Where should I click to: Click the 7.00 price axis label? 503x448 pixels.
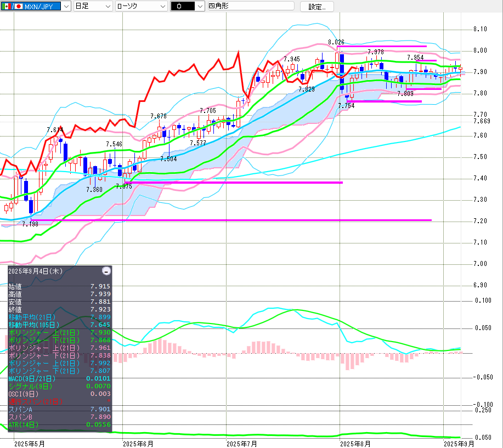click(x=480, y=264)
